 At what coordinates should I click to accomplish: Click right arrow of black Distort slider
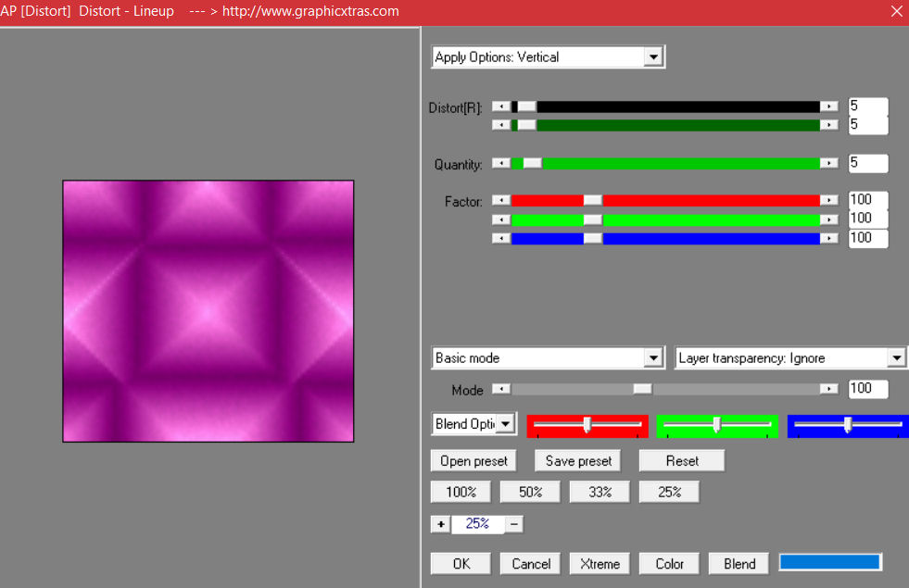(829, 106)
